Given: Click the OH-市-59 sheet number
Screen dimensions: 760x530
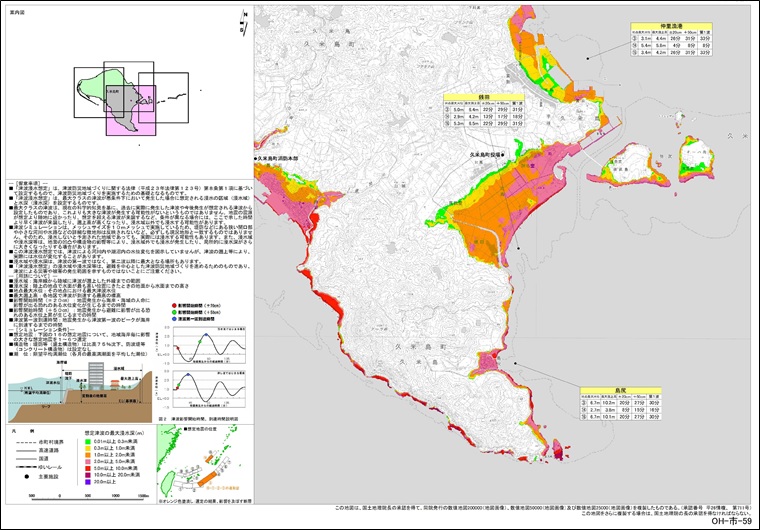Looking at the screenshot, I should (732, 521).
